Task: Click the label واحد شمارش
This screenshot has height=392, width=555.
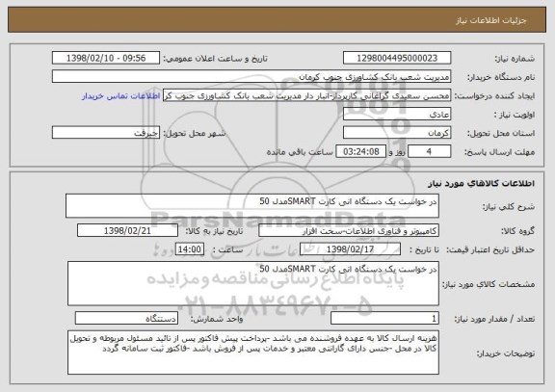Action: click(x=217, y=319)
